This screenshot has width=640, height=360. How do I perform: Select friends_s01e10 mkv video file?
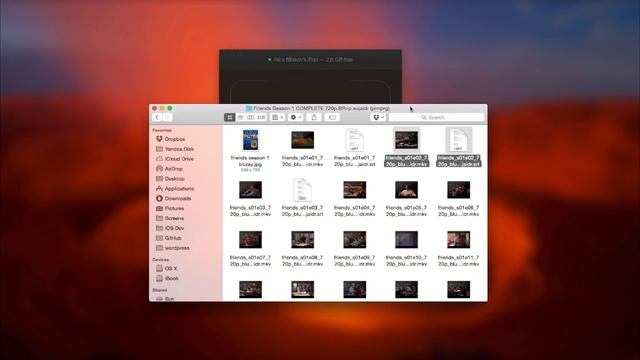(407, 240)
